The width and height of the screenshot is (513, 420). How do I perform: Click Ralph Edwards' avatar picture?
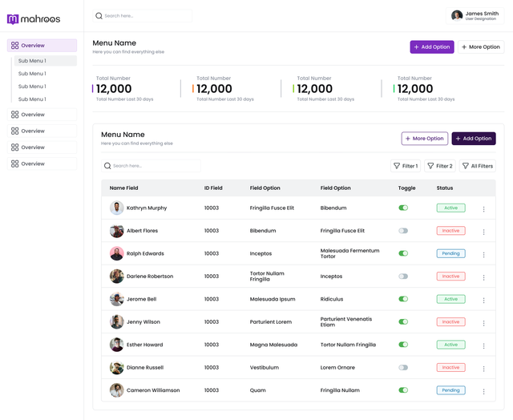(x=117, y=253)
